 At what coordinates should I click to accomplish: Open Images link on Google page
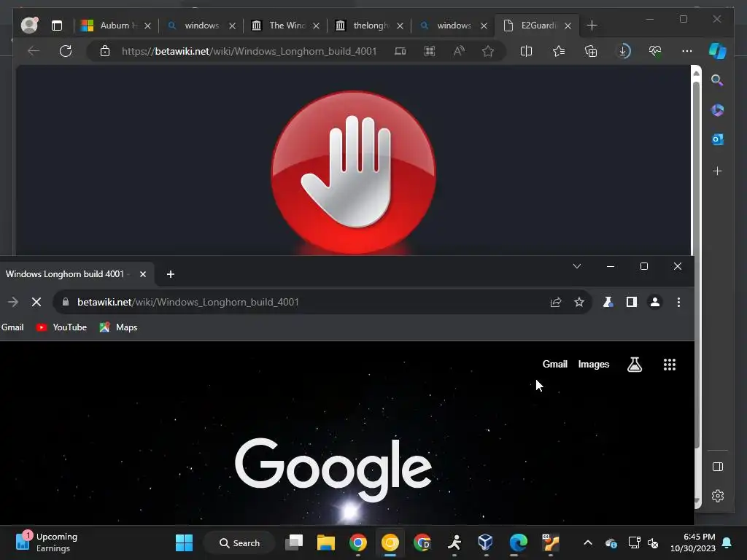coord(594,365)
